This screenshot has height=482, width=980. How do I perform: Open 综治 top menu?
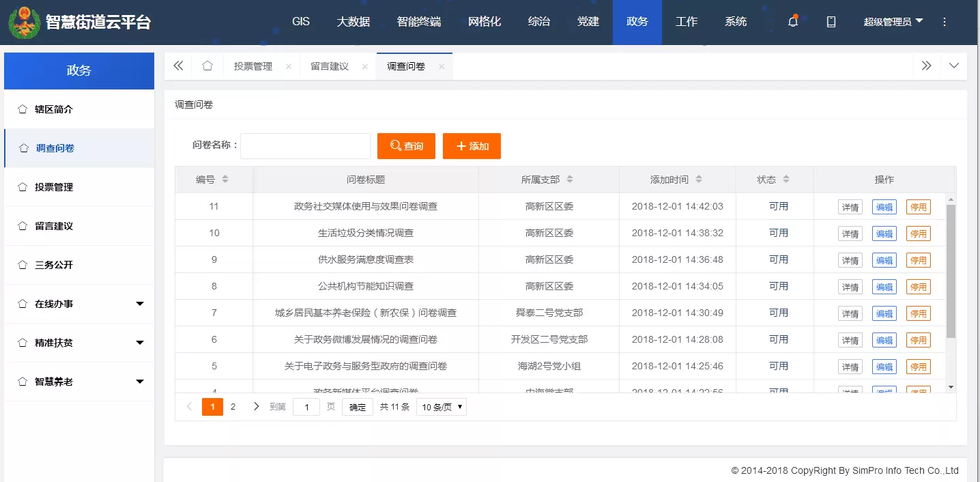point(539,22)
